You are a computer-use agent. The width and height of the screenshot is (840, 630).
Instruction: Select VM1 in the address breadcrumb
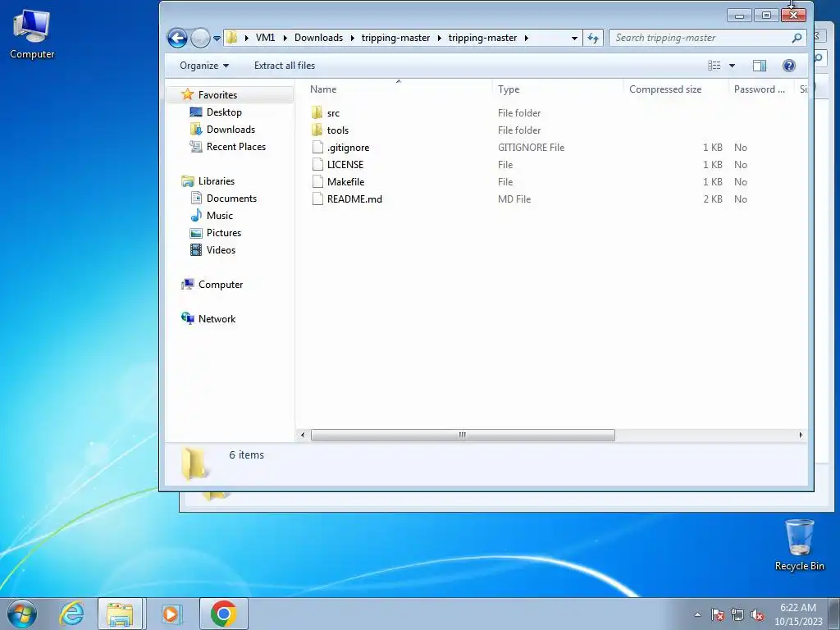coord(265,38)
